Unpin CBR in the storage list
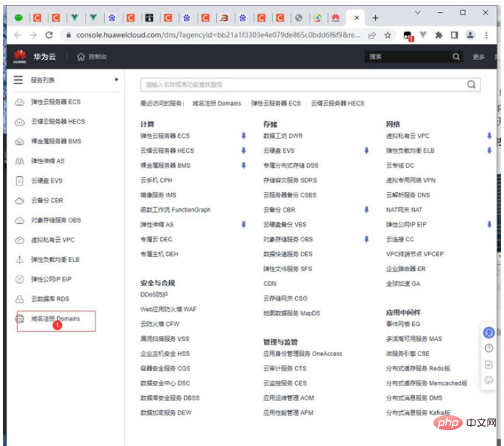 [x=366, y=210]
